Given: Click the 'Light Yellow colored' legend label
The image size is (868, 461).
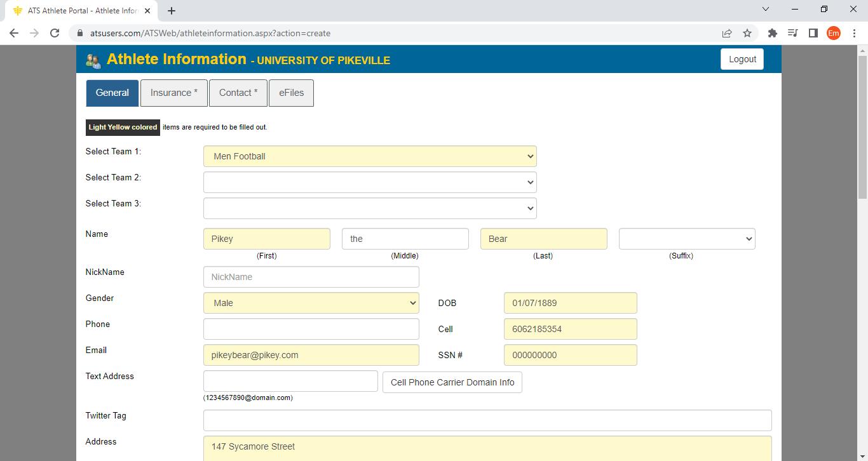Looking at the screenshot, I should (x=123, y=127).
